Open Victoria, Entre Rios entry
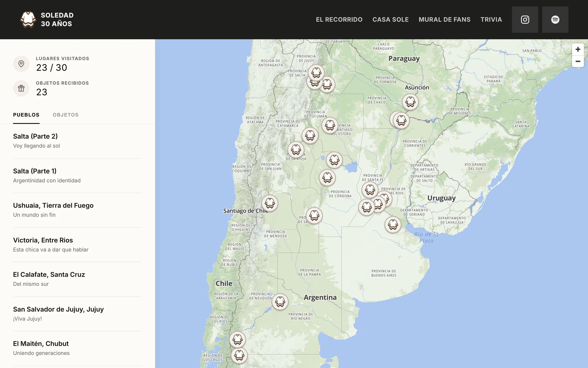This screenshot has width=588, height=368. 77,245
